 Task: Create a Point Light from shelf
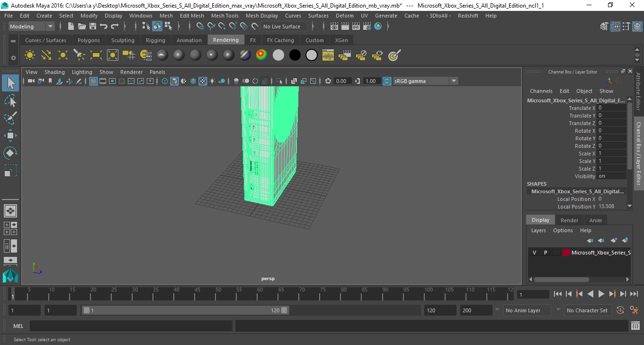click(x=63, y=55)
